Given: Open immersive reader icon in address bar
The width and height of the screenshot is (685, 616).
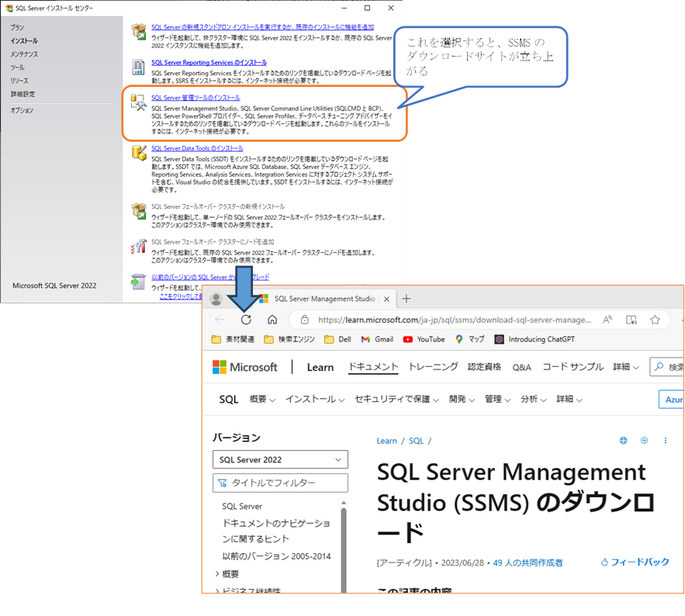Looking at the screenshot, I should (x=631, y=320).
